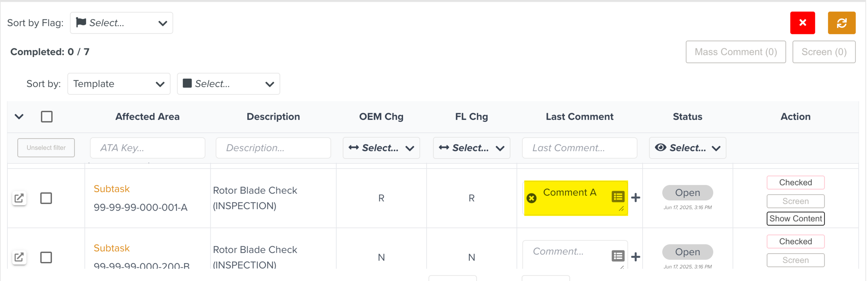Click the ATA Key filter input
Screen dimensions: 868x281
(x=147, y=148)
